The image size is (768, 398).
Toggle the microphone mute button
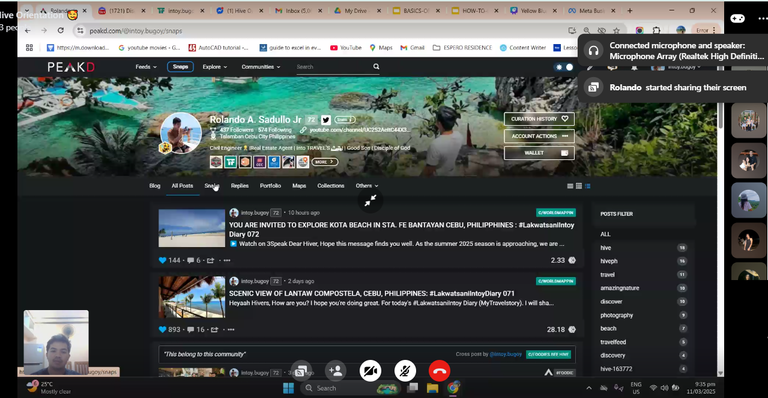[405, 371]
